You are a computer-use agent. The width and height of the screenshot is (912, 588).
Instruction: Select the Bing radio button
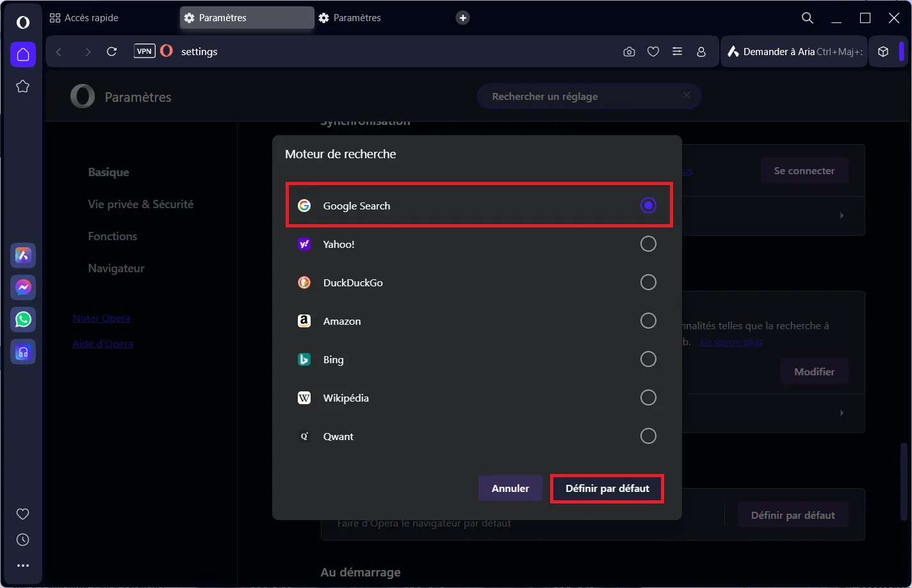click(648, 359)
